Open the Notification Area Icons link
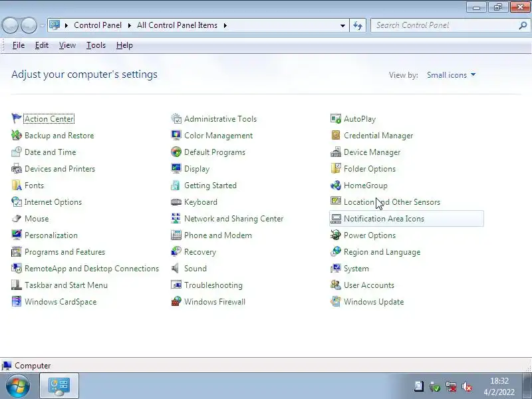Viewport: 532px width, 399px height. 384,219
